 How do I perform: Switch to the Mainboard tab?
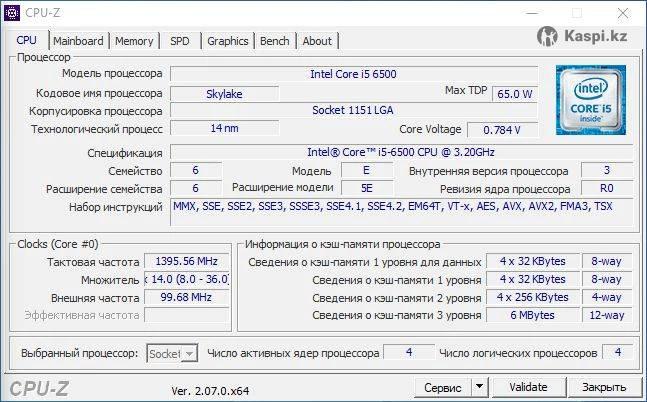[x=78, y=41]
